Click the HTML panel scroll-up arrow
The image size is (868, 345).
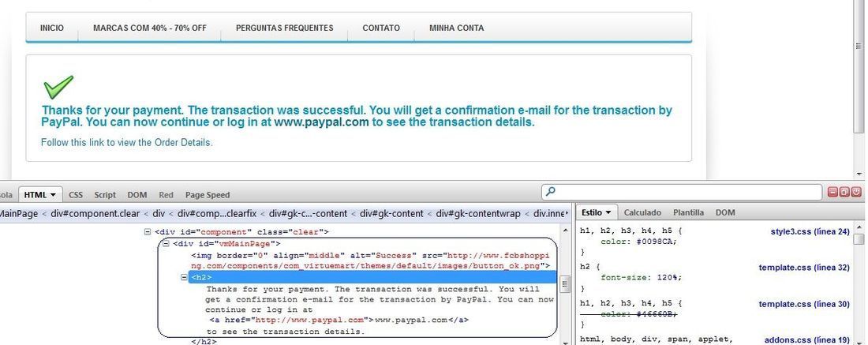(565, 230)
